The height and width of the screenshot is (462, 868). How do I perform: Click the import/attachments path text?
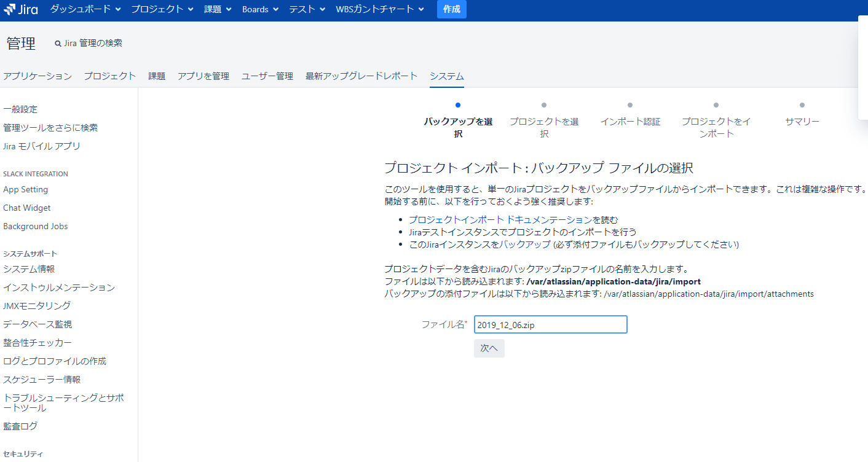[x=709, y=294]
